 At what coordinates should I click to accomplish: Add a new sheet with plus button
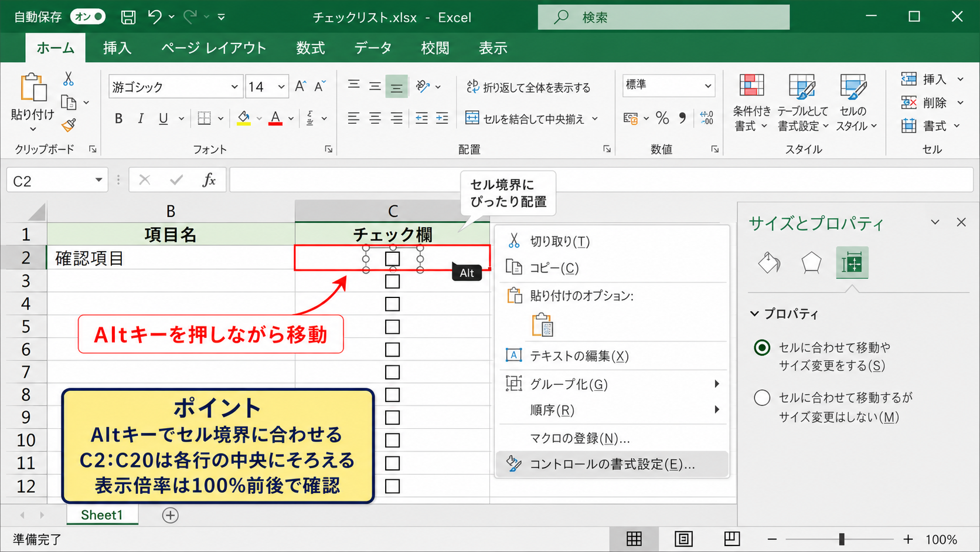coord(170,515)
